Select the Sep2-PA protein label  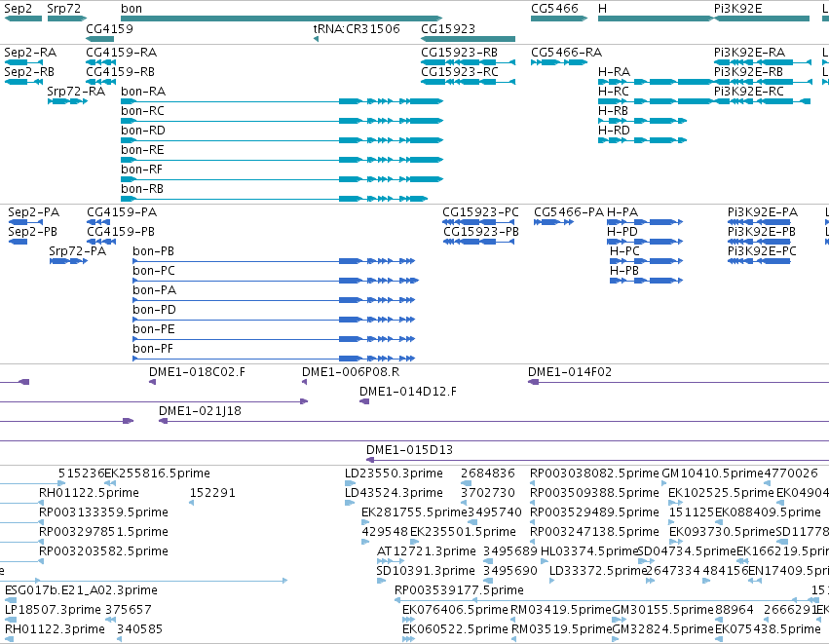click(34, 212)
